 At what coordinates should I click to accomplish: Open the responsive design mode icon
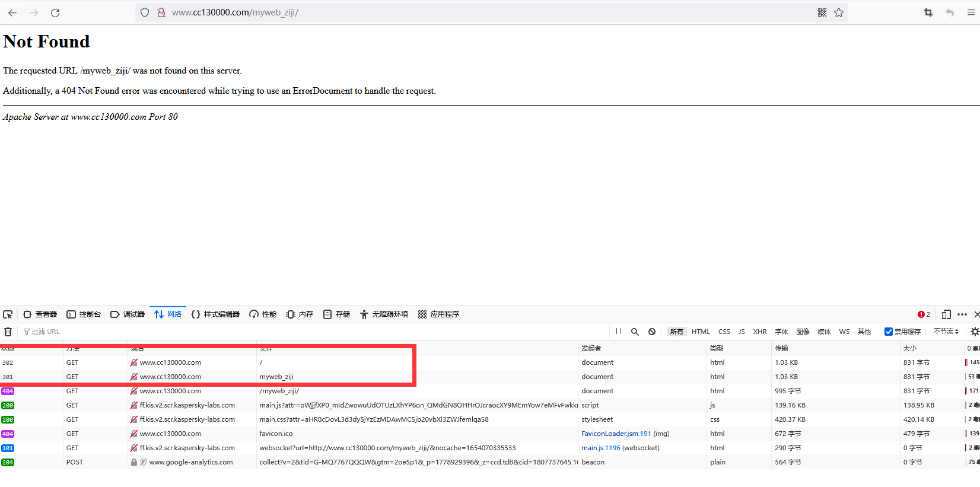(946, 314)
